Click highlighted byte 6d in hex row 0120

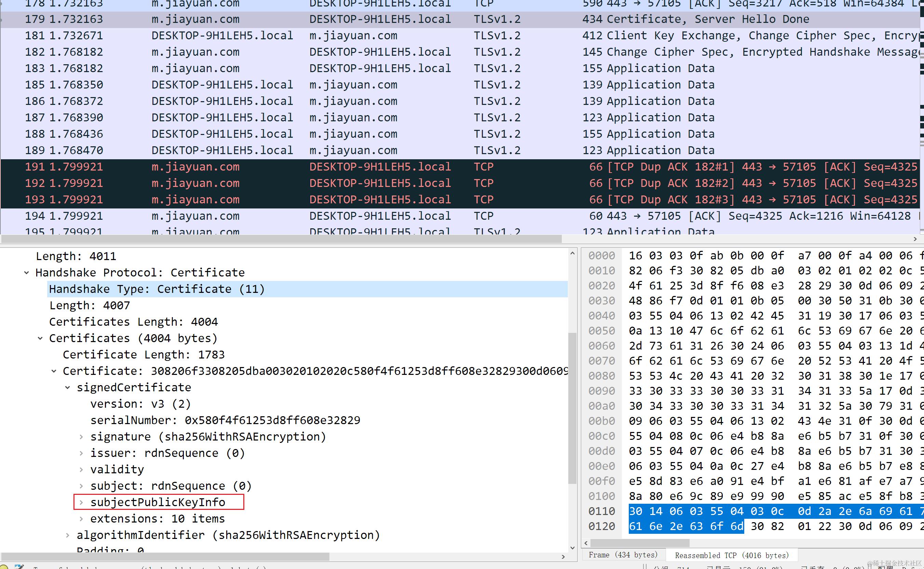pyautogui.click(x=737, y=527)
